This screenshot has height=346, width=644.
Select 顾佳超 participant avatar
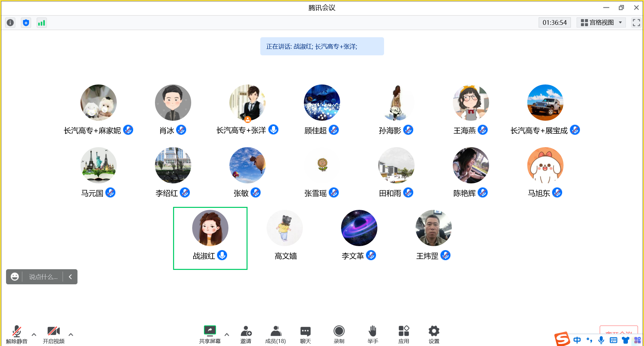322,103
